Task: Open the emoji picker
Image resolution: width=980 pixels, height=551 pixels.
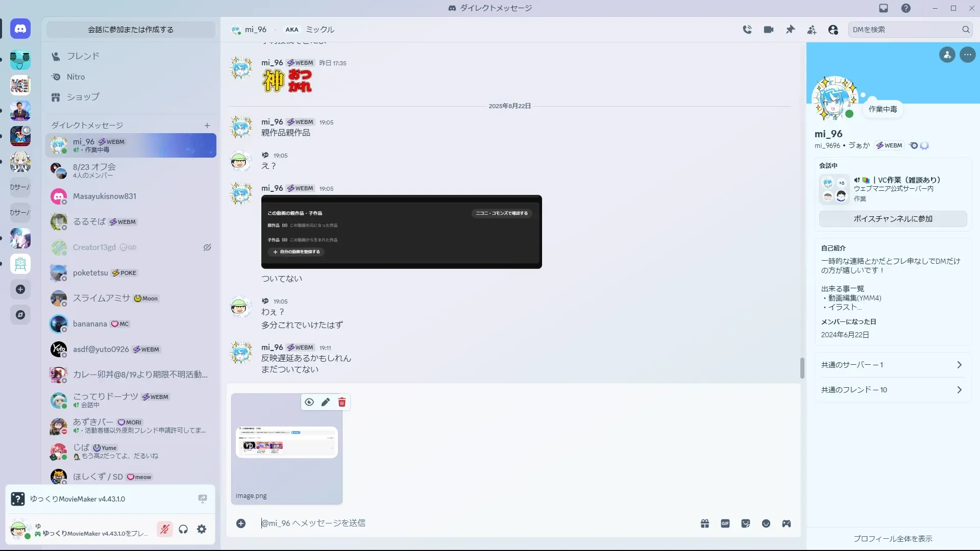Action: pos(766,523)
